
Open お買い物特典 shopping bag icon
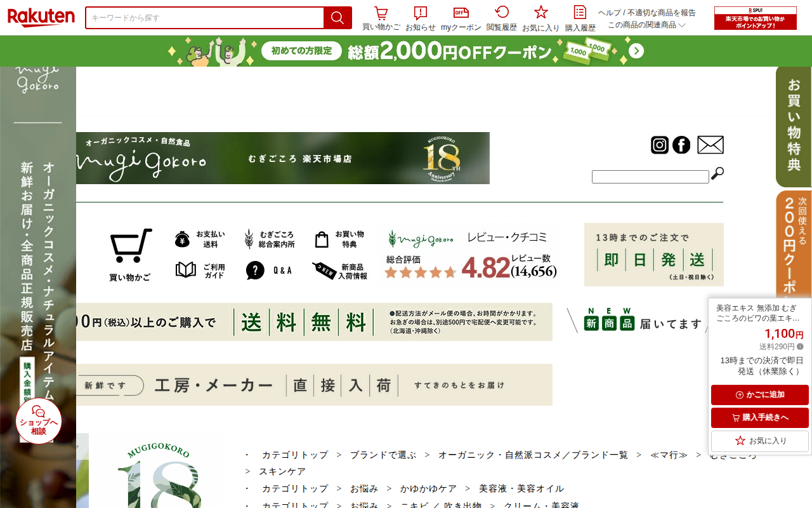pyautogui.click(x=339, y=239)
